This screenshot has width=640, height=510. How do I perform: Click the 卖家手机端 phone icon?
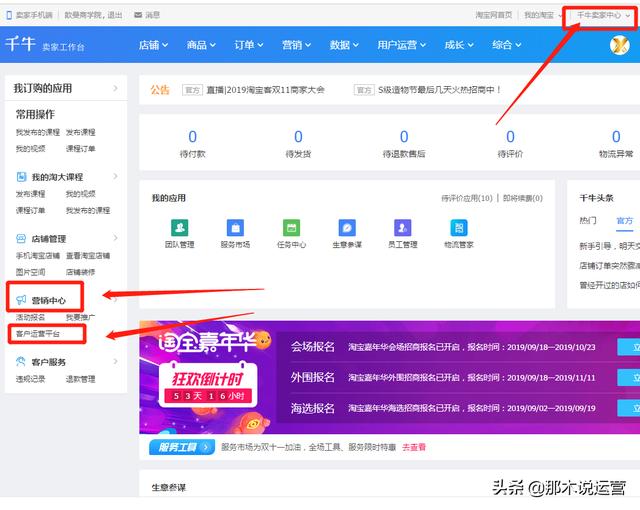9,15
